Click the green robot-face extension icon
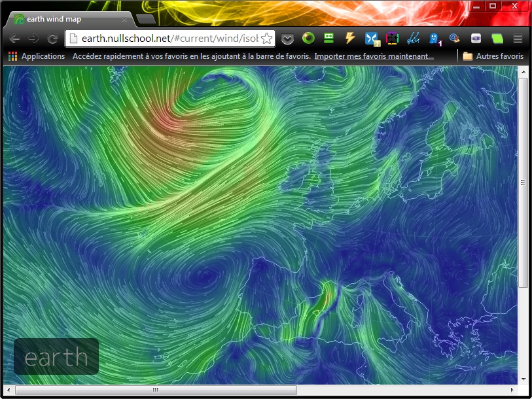532x399 pixels. point(328,38)
